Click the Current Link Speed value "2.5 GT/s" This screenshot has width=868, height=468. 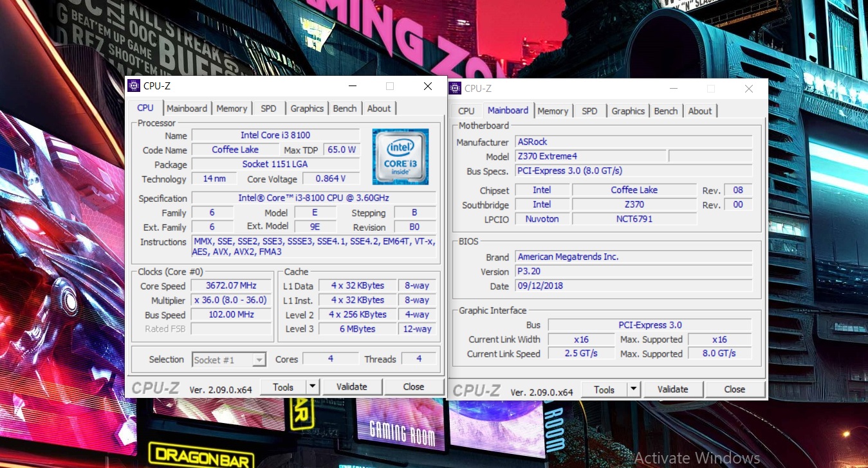pyautogui.click(x=581, y=354)
